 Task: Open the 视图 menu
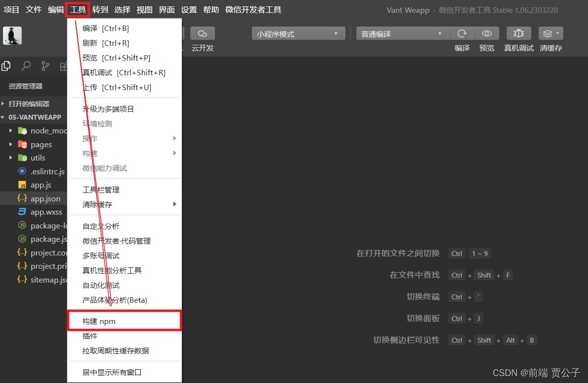pyautogui.click(x=144, y=9)
